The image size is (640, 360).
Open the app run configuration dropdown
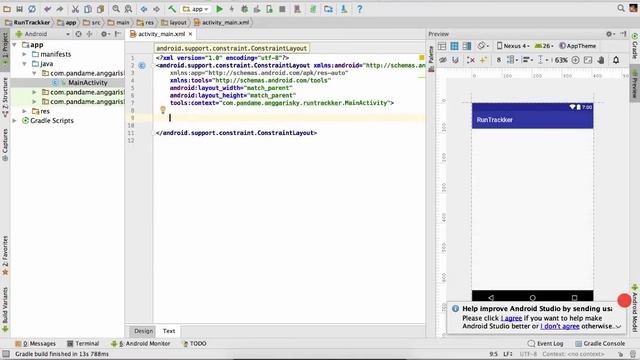196,9
